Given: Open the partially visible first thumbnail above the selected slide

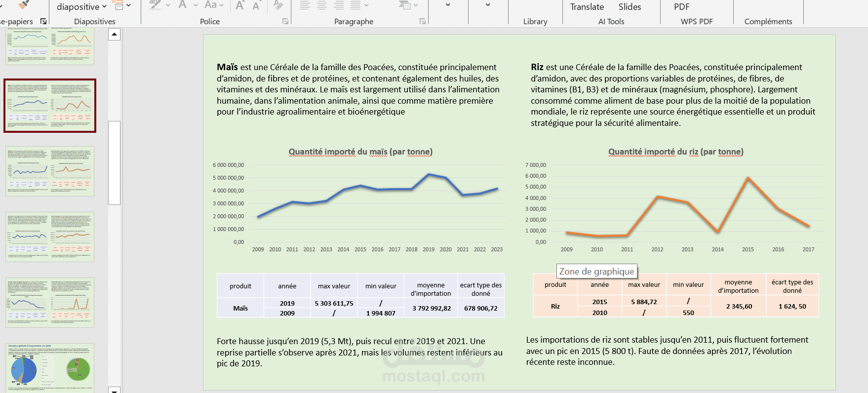Looking at the screenshot, I should tap(50, 46).
